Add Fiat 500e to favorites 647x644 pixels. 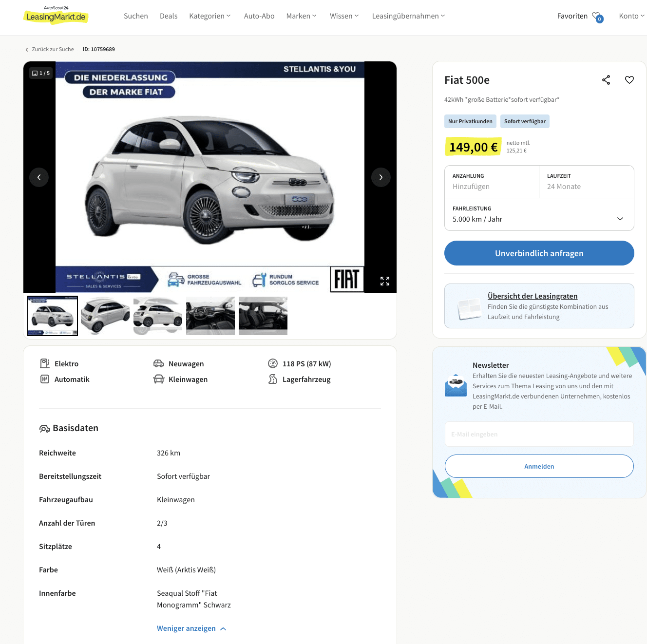coord(629,80)
